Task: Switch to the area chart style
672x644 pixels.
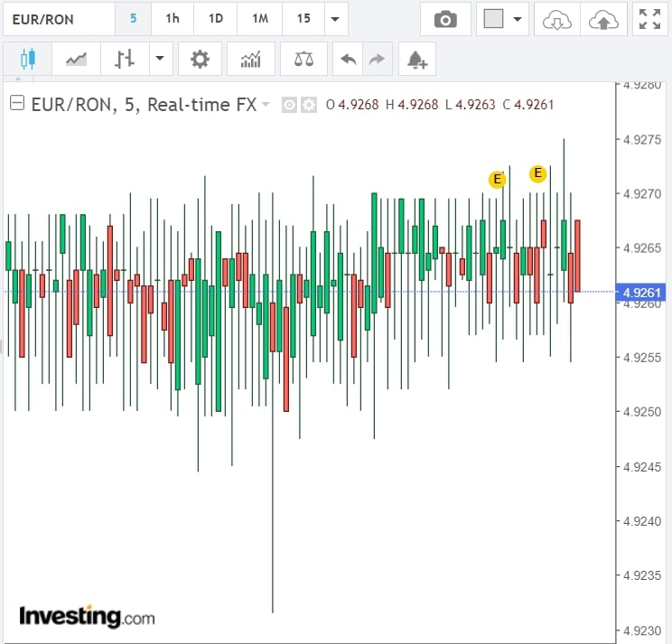Action: (x=76, y=60)
